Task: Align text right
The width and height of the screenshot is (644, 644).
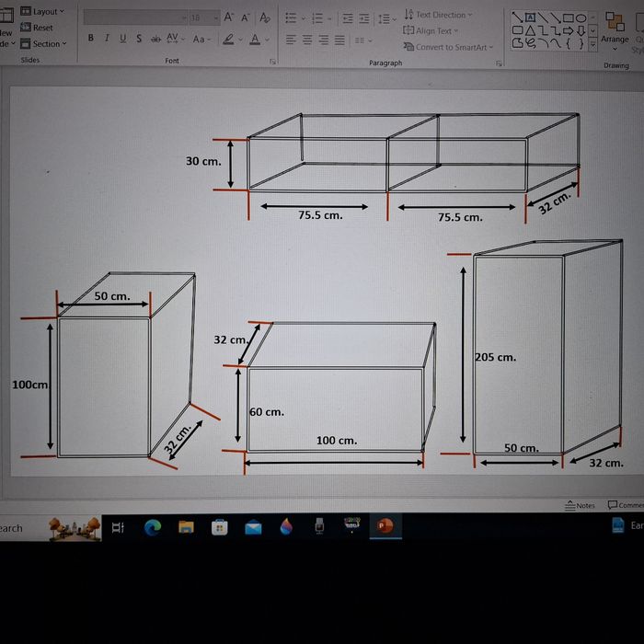Action: [x=323, y=40]
